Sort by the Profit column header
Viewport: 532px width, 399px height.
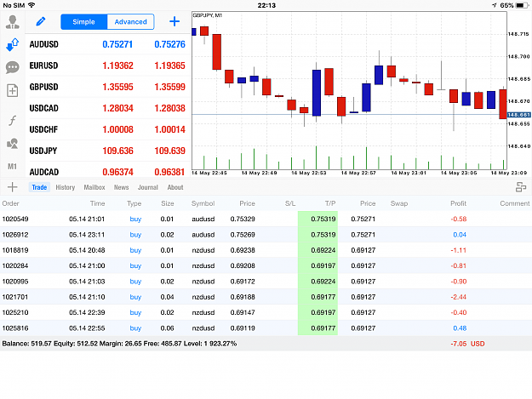click(x=459, y=203)
